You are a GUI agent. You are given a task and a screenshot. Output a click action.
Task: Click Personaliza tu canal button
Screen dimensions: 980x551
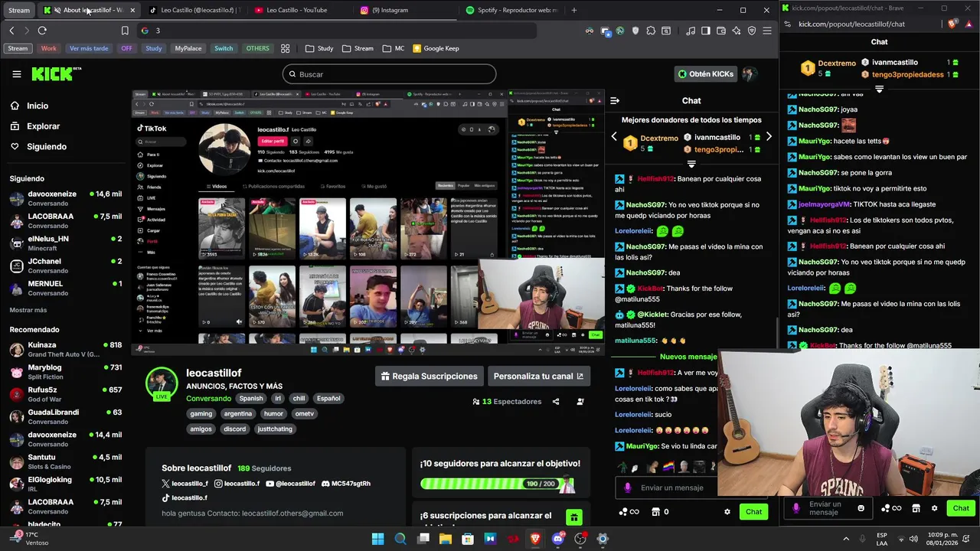[538, 377]
